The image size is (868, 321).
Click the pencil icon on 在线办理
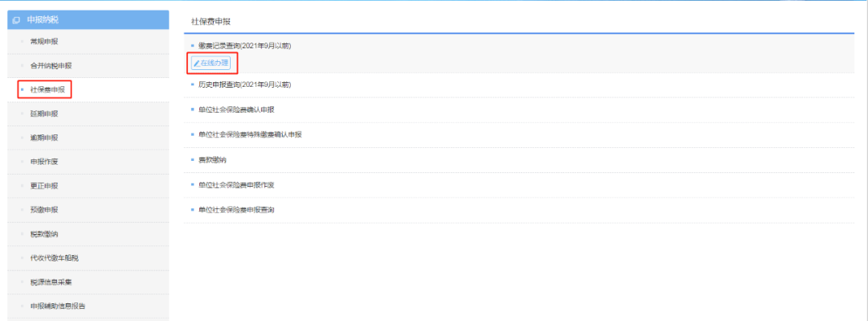(197, 64)
